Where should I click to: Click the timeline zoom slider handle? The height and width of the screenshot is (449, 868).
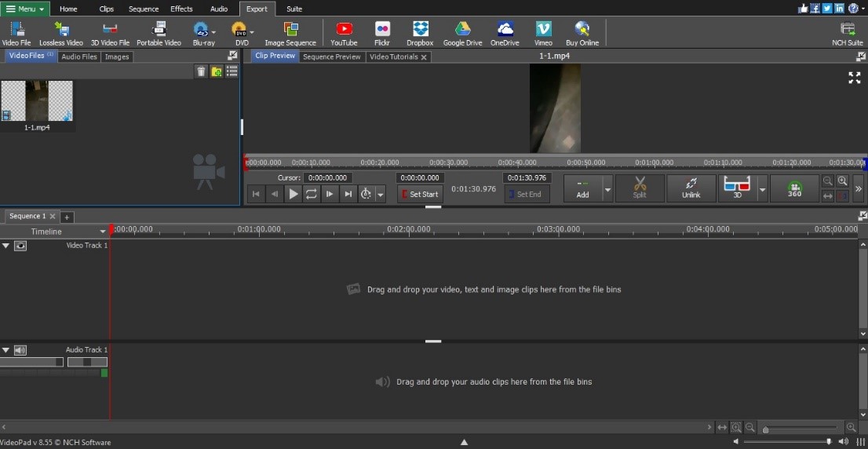coord(766,429)
